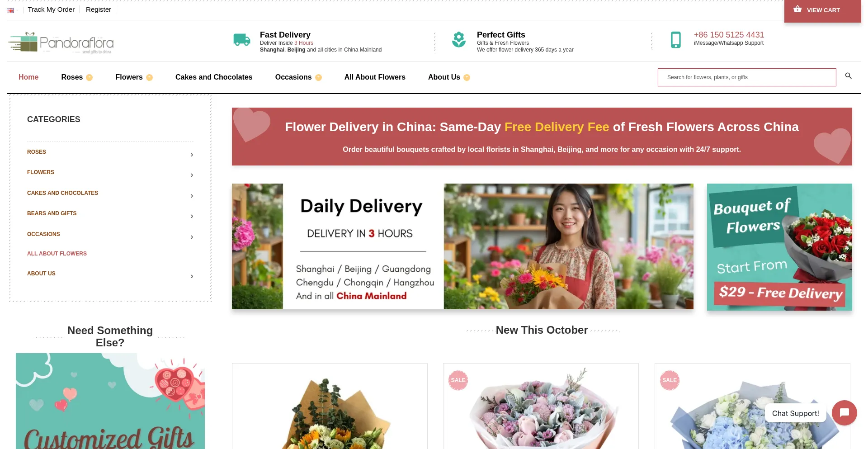
Task: Click the Pandoraflora logo
Action: pyautogui.click(x=61, y=43)
